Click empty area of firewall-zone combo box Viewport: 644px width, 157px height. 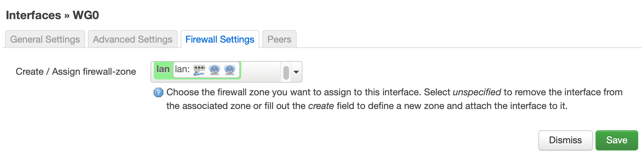[260, 71]
